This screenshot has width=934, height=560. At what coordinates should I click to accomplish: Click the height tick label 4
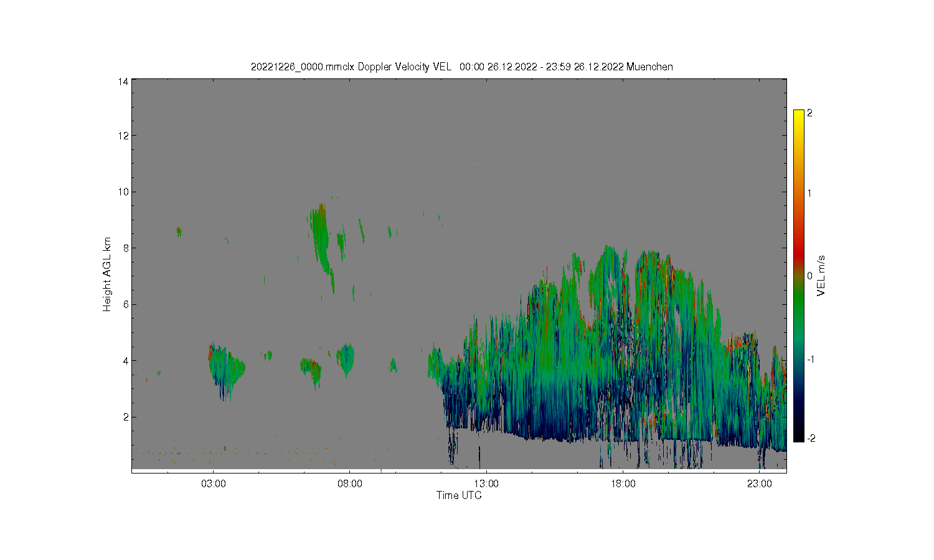[126, 360]
